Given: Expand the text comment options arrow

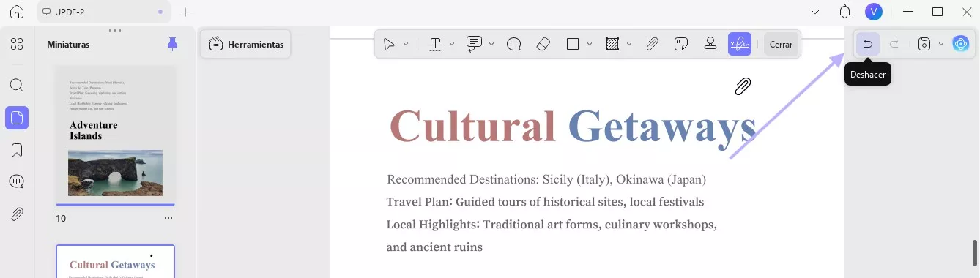Looking at the screenshot, I should point(491,44).
